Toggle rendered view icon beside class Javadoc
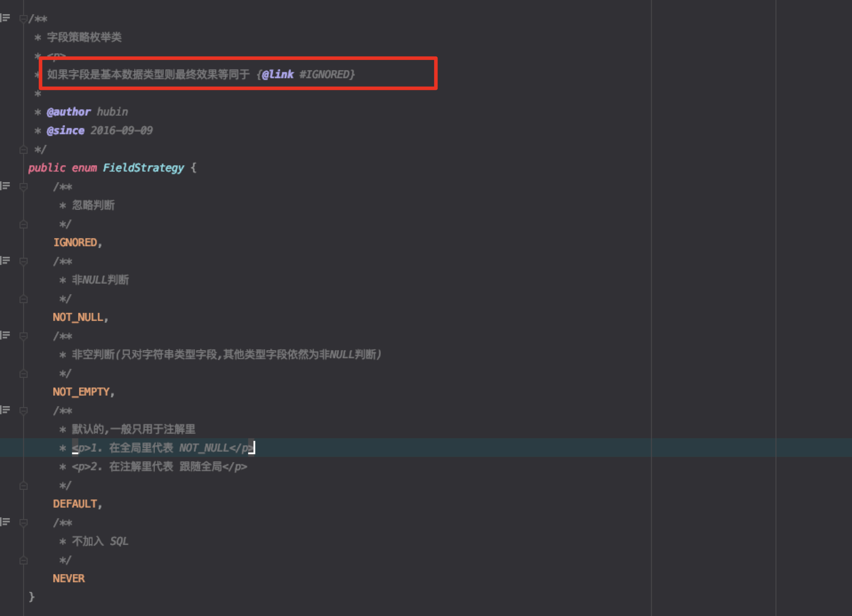 (x=5, y=18)
